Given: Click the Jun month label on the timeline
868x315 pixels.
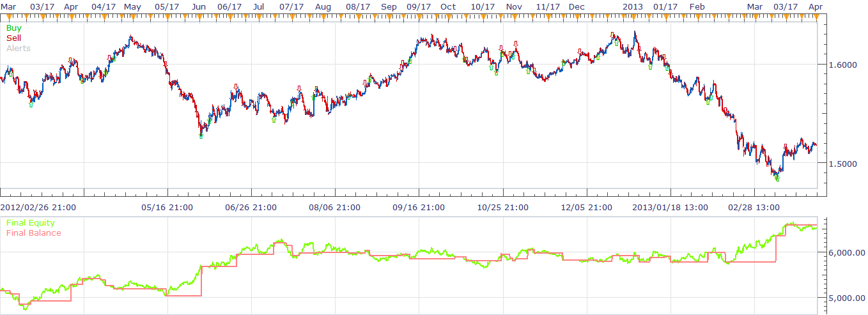Looking at the screenshot, I should (x=199, y=6).
